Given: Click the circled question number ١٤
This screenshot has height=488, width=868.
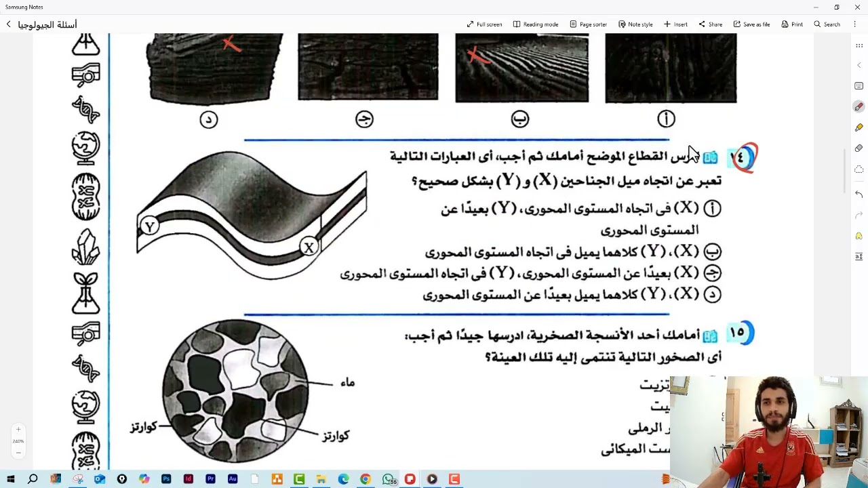Looking at the screenshot, I should [743, 157].
